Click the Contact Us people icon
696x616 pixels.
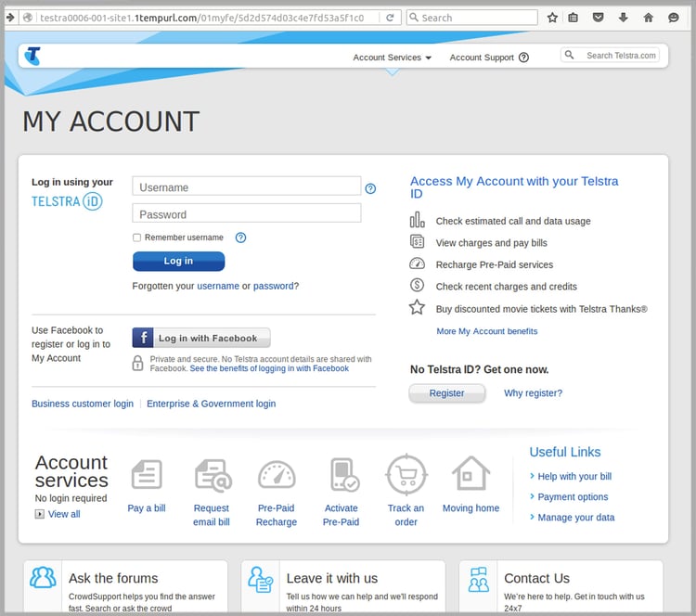[479, 579]
